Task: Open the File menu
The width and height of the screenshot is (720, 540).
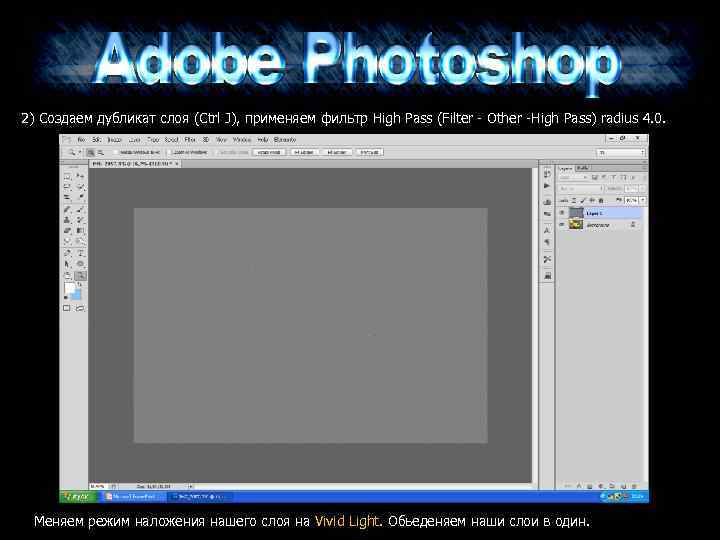Action: coord(81,140)
